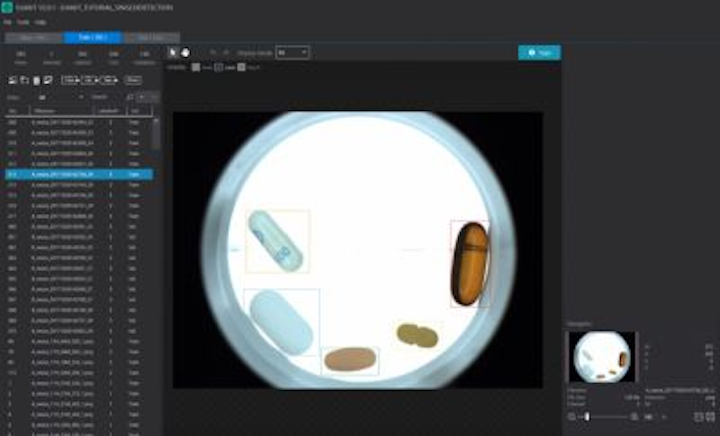Click the olive double-lobed tablet in the image
The image size is (720, 436).
(x=417, y=335)
